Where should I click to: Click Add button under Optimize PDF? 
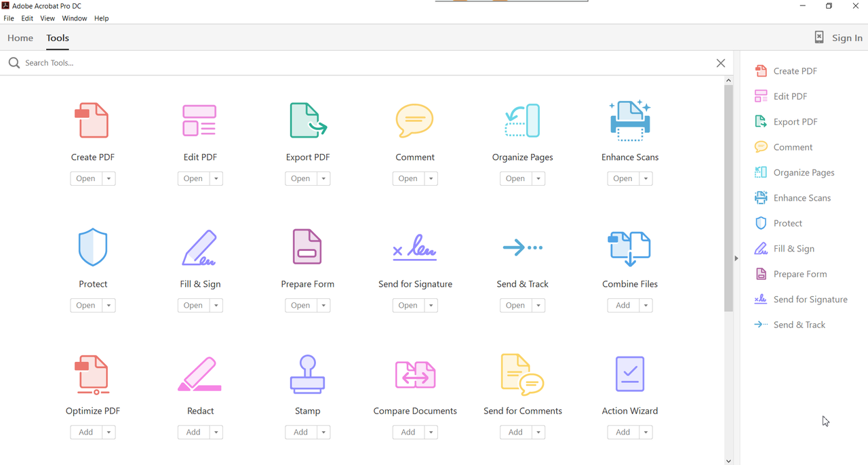click(x=86, y=432)
